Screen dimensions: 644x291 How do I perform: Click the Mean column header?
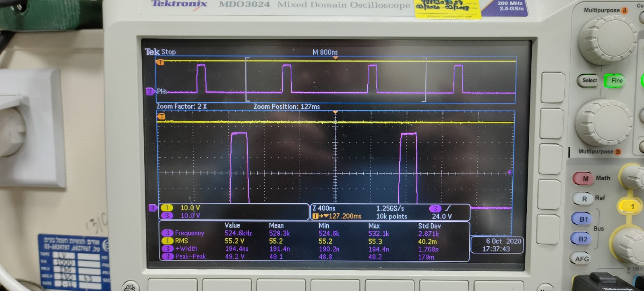[276, 226]
